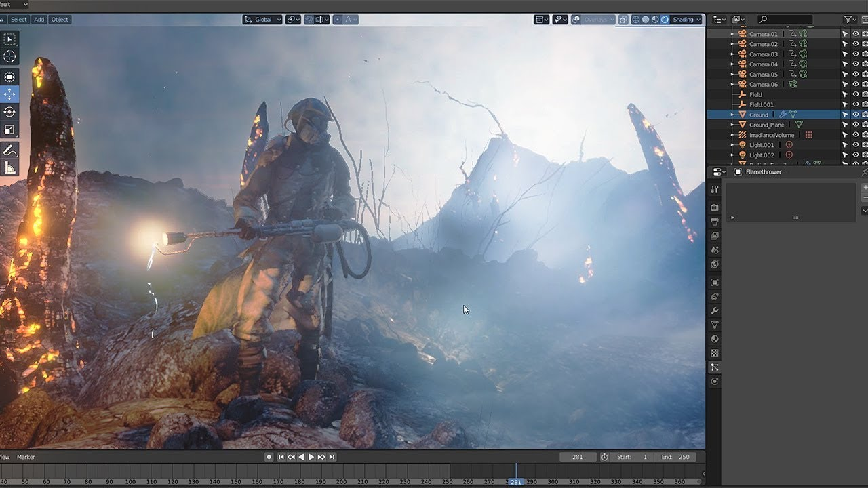
Task: Activate the Scale tool
Action: [10, 129]
